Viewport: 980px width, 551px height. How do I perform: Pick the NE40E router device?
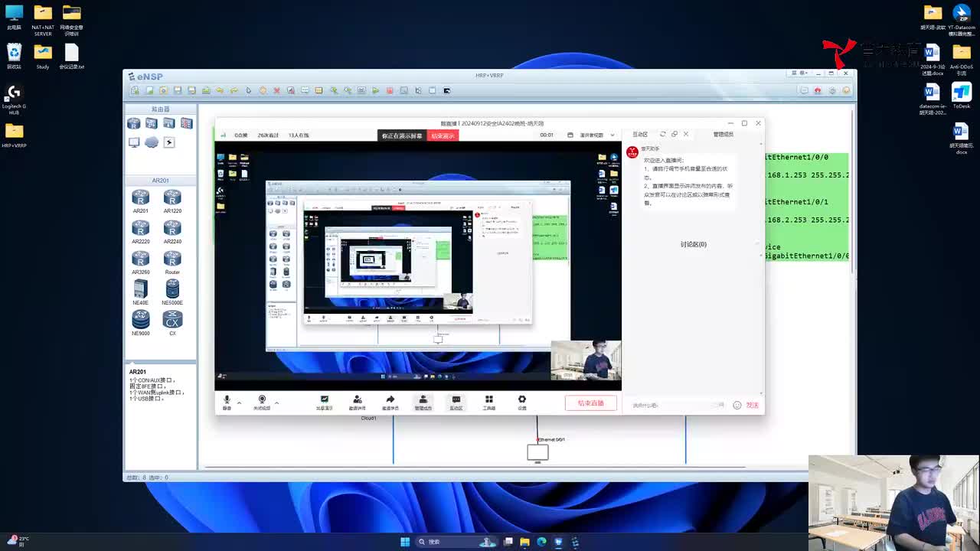pyautogui.click(x=140, y=292)
